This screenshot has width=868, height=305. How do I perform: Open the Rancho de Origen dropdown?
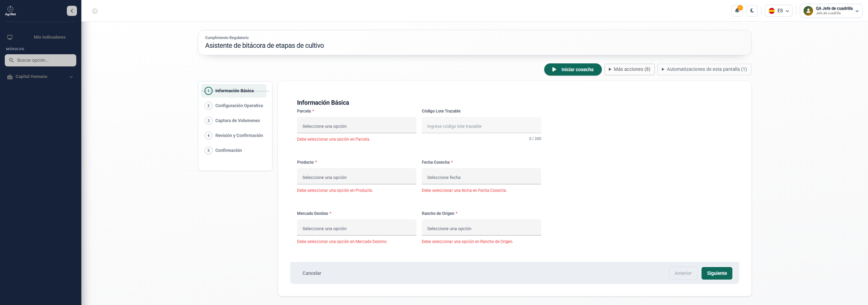coord(481,228)
